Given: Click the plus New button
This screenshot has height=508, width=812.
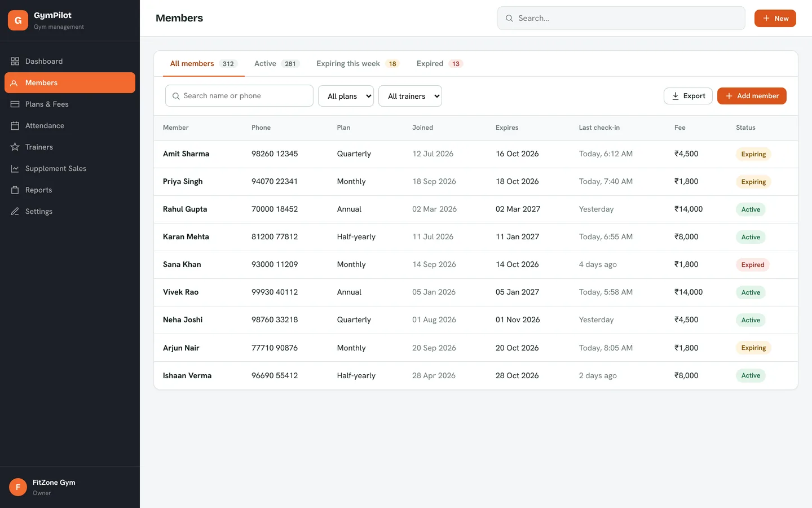Looking at the screenshot, I should tap(775, 18).
